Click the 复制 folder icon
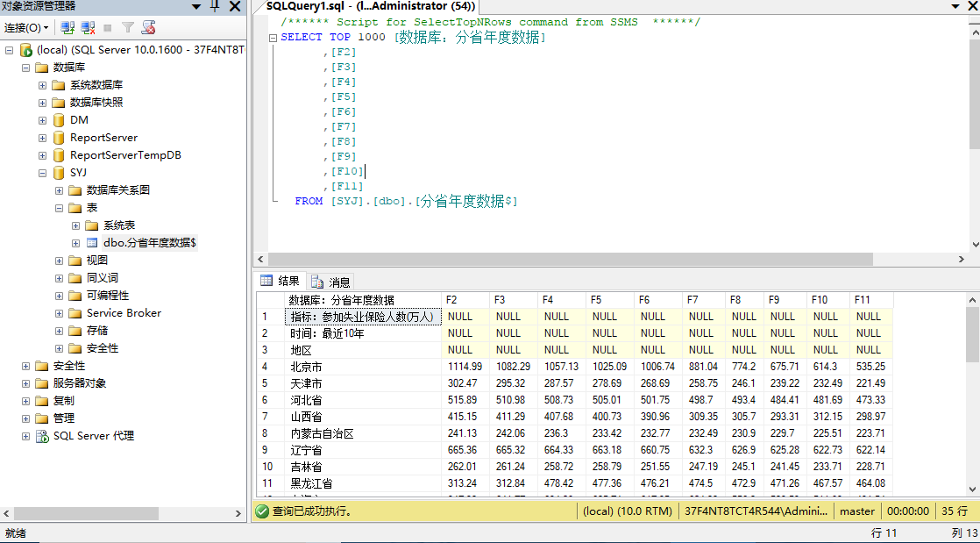This screenshot has height=543, width=980. coord(42,400)
